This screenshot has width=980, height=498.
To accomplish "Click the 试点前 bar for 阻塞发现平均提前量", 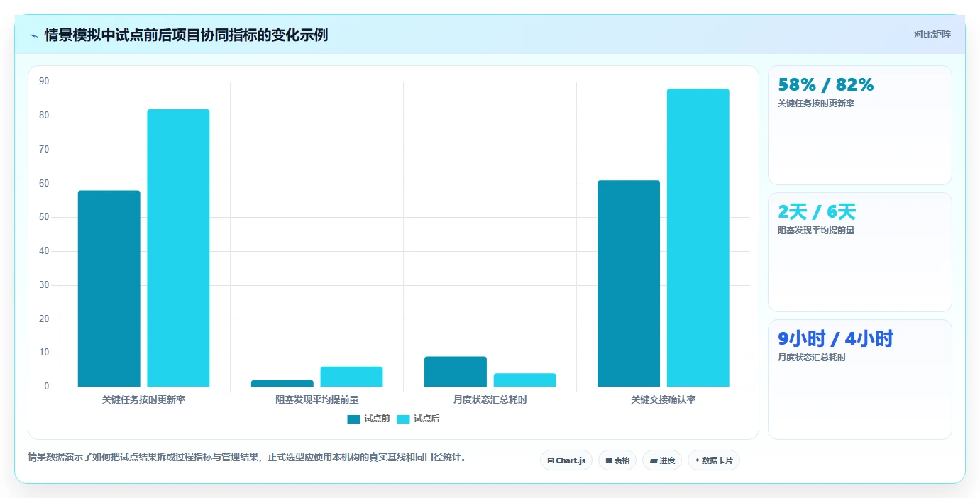I will 282,383.
